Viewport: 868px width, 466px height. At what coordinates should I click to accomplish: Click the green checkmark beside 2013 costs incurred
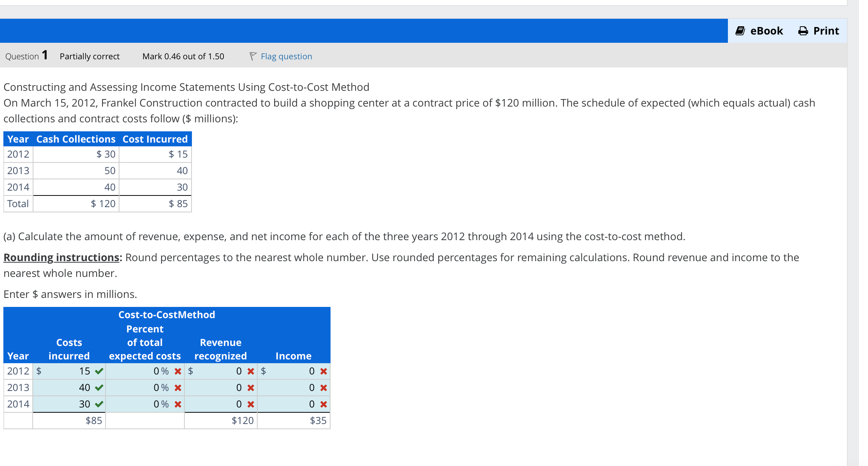coord(99,388)
